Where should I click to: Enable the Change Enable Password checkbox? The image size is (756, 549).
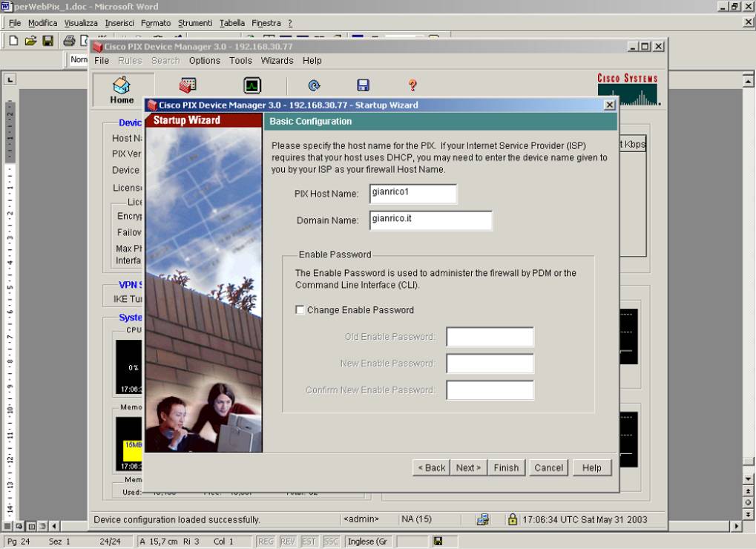click(x=300, y=309)
